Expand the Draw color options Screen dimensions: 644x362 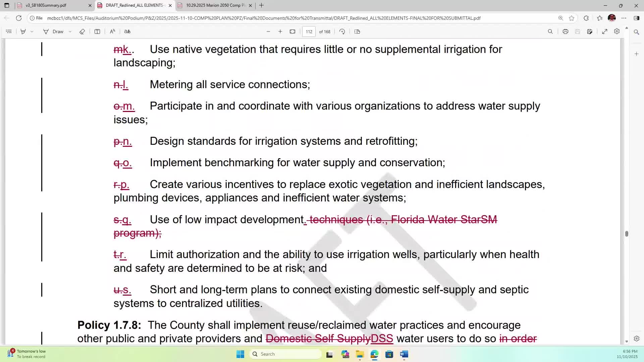(x=70, y=31)
